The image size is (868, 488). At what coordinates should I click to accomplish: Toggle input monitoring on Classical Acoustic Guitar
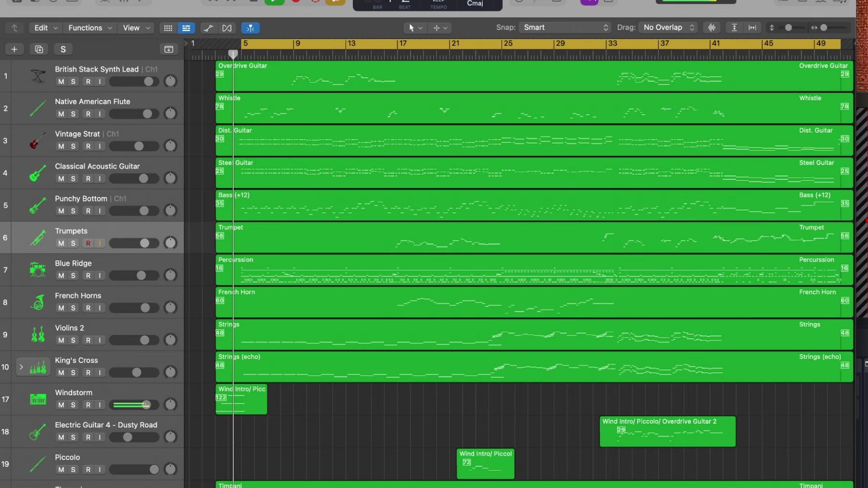[100, 179]
